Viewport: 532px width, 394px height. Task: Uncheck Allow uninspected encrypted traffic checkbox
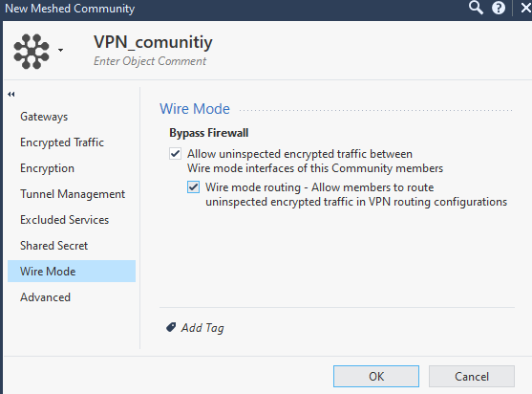click(175, 154)
